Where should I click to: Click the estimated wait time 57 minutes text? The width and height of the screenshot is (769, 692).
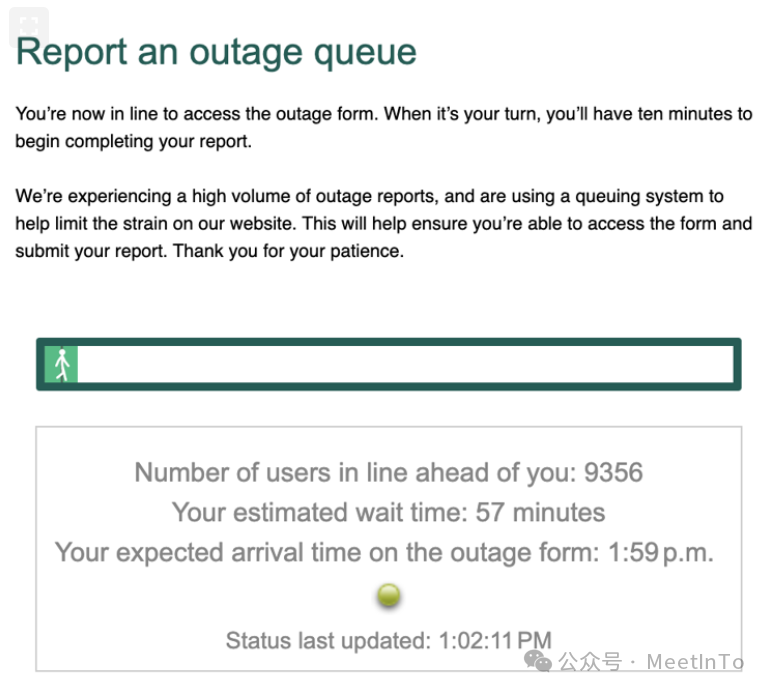point(540,513)
